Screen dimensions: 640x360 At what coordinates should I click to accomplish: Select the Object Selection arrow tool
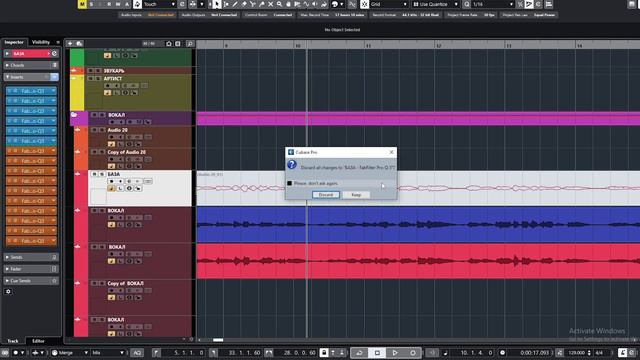coord(217,4)
